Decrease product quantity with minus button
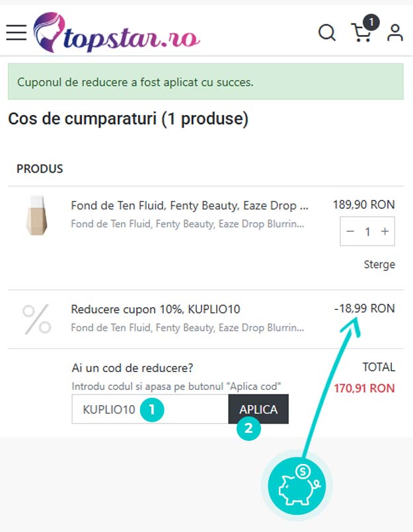Viewport: 413px width, 532px height. click(351, 231)
